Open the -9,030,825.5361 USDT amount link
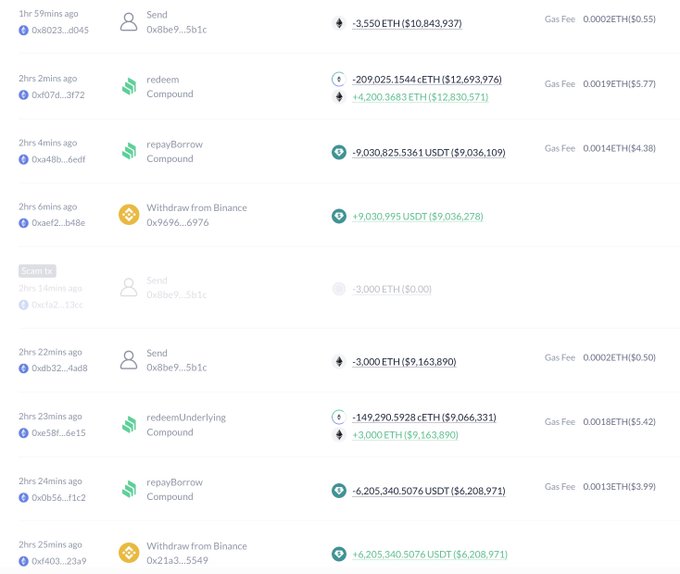This screenshot has width=680, height=574. coord(428,153)
